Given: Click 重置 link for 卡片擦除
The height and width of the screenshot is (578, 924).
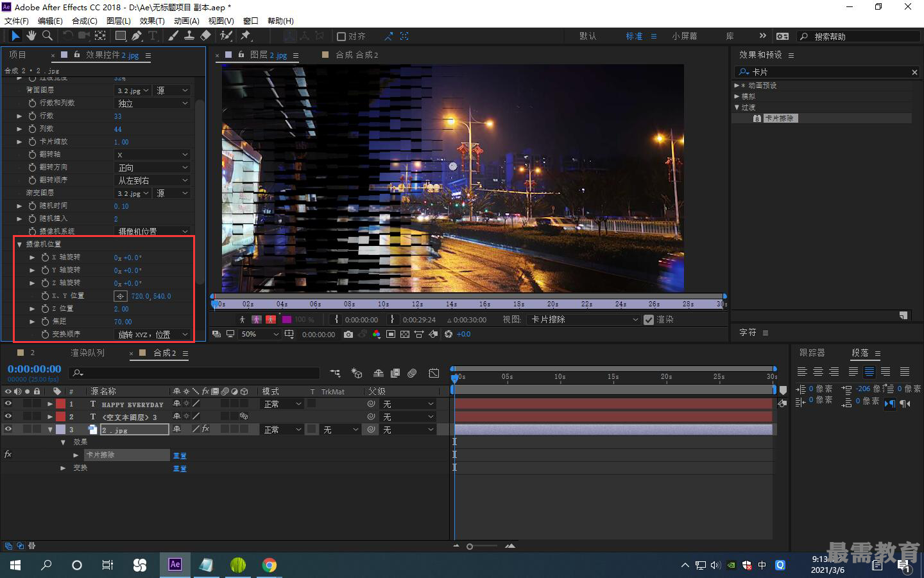Looking at the screenshot, I should pos(180,455).
